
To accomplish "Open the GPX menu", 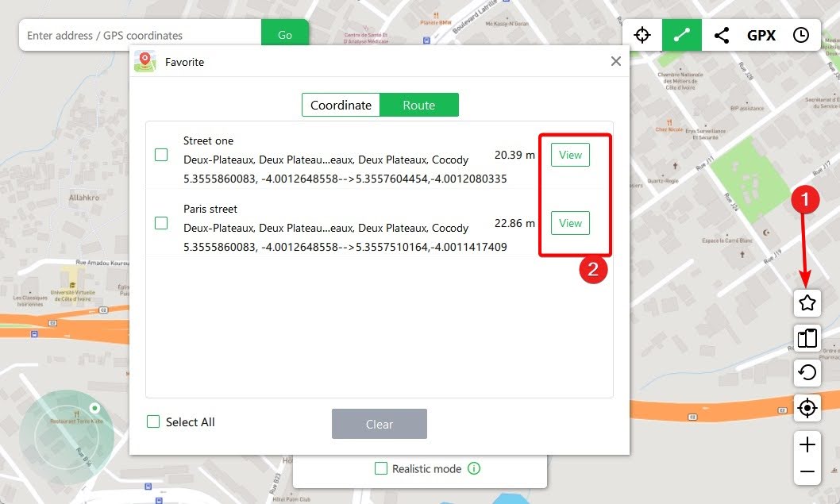I will point(761,35).
